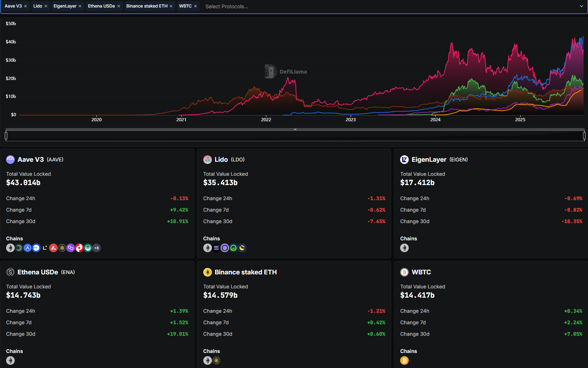The width and height of the screenshot is (588, 368).
Task: Show the +8 more chains for Aave V3
Action: click(96, 248)
